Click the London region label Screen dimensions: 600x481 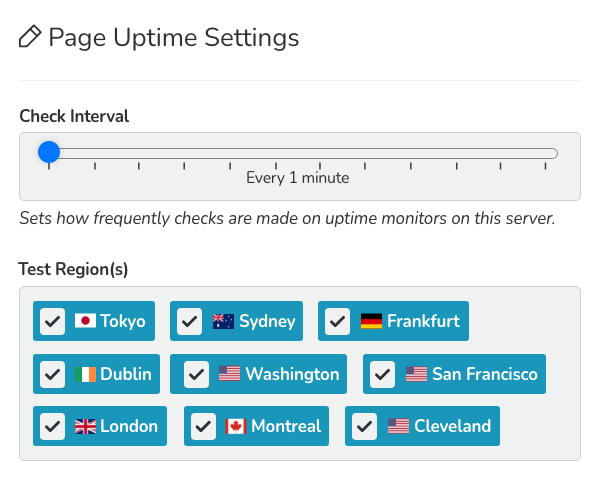129,426
